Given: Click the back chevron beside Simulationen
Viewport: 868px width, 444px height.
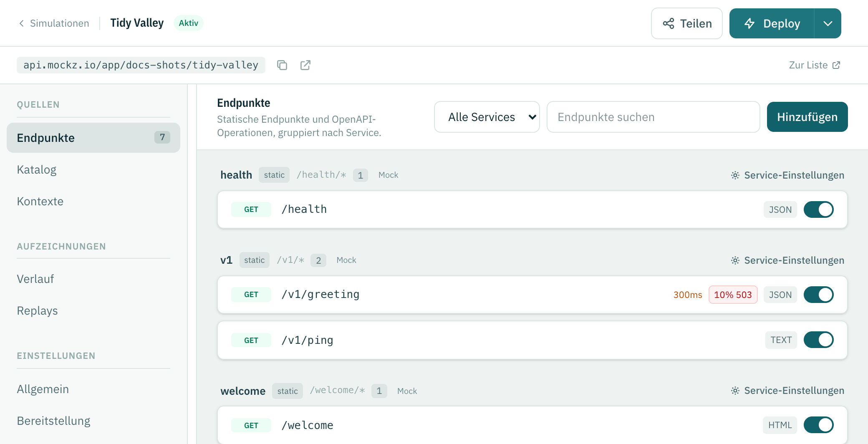Looking at the screenshot, I should click(x=21, y=23).
